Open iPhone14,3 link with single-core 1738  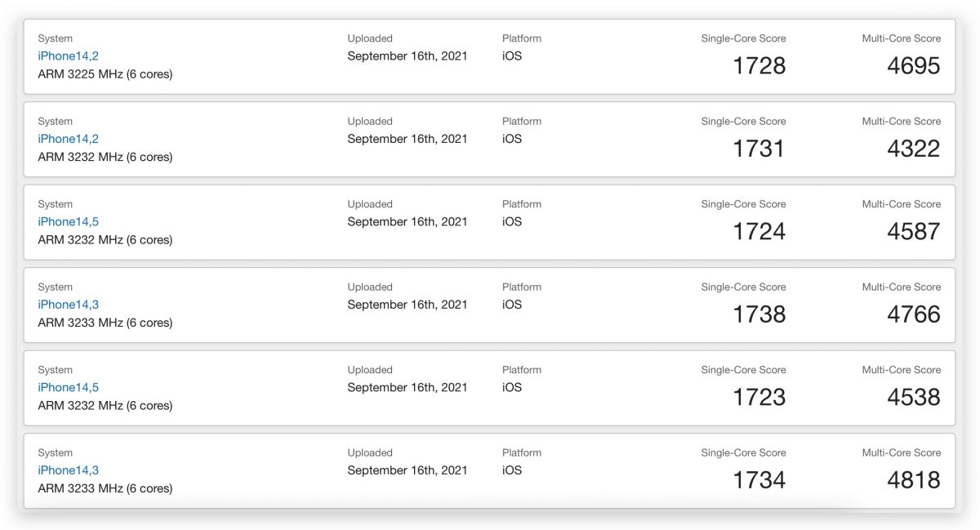tap(69, 305)
